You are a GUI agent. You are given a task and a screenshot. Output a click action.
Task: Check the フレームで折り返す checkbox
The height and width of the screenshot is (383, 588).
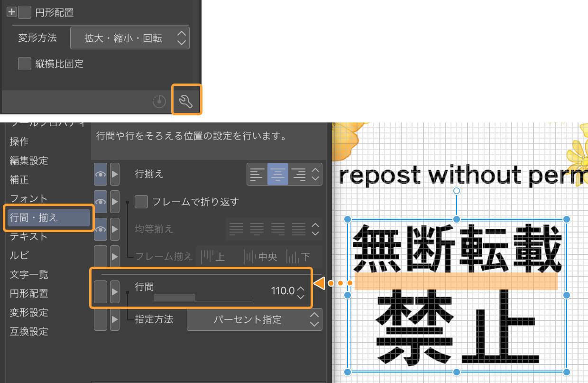(141, 201)
